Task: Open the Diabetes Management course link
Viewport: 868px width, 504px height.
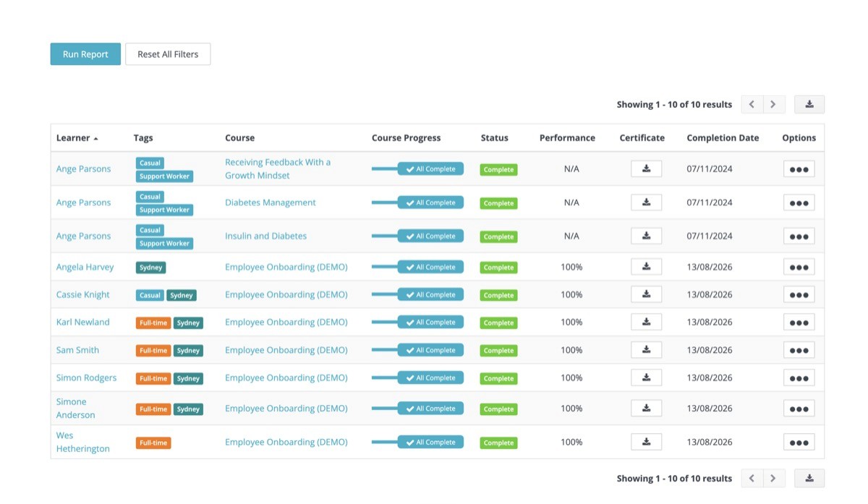Action: click(271, 202)
